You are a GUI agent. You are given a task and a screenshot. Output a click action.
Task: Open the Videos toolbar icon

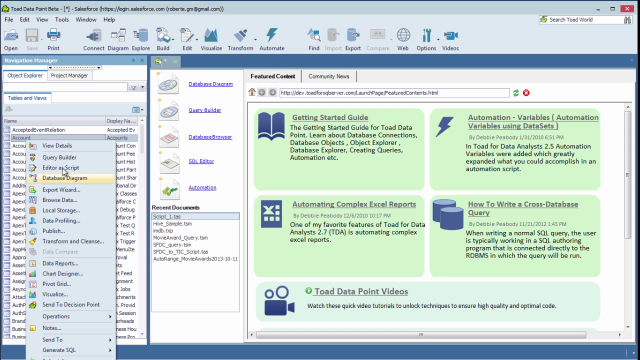pyautogui.click(x=451, y=39)
